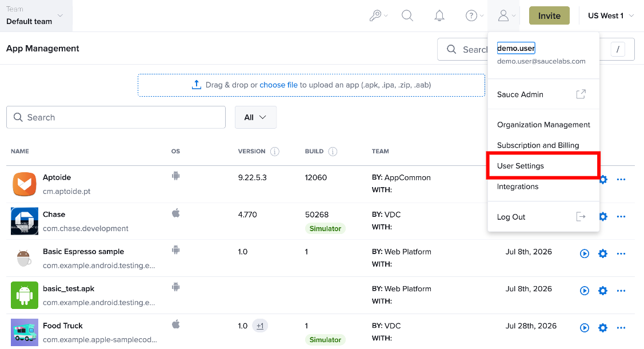Click the Log Out exit icon
Screen dimensions: 644x349
[581, 217]
